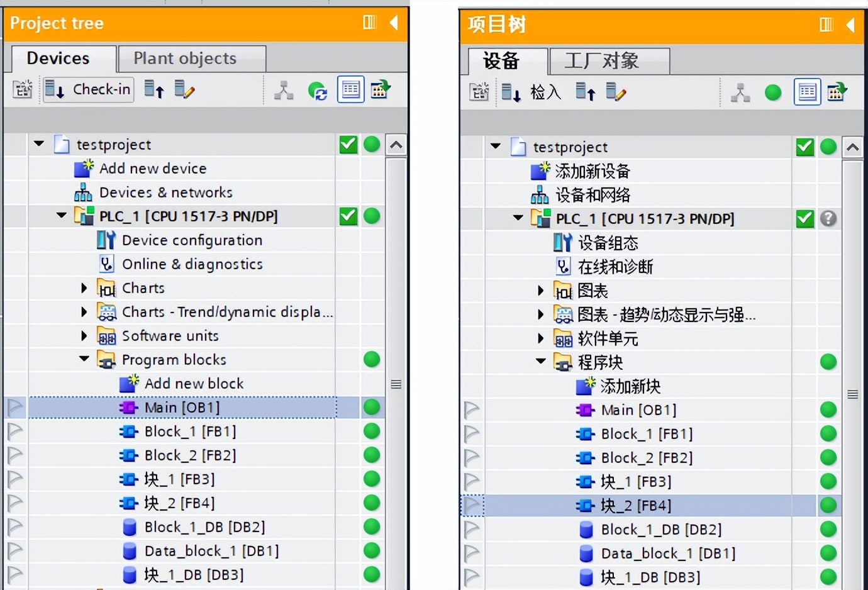Switch to 工厂对象 tab
This screenshot has width=868, height=590.
click(x=609, y=61)
